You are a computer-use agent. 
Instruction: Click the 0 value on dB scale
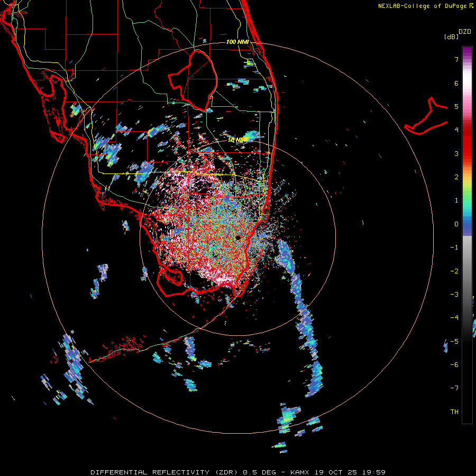(x=456, y=224)
